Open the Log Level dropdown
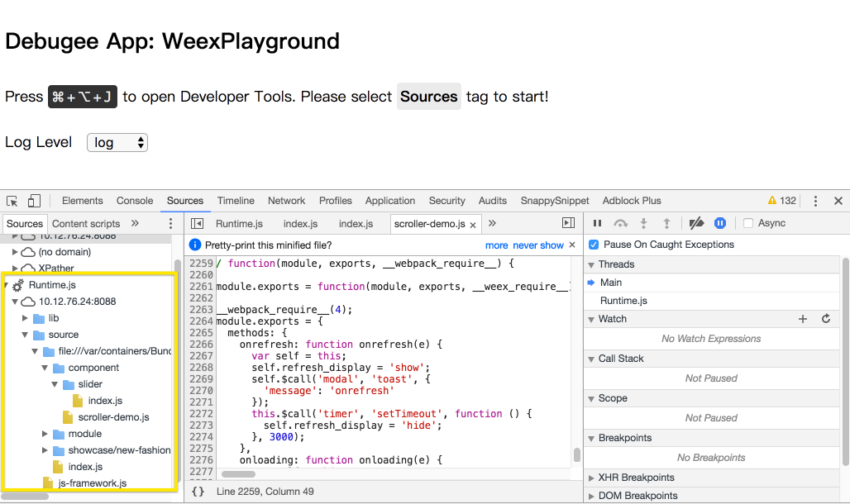 point(117,143)
